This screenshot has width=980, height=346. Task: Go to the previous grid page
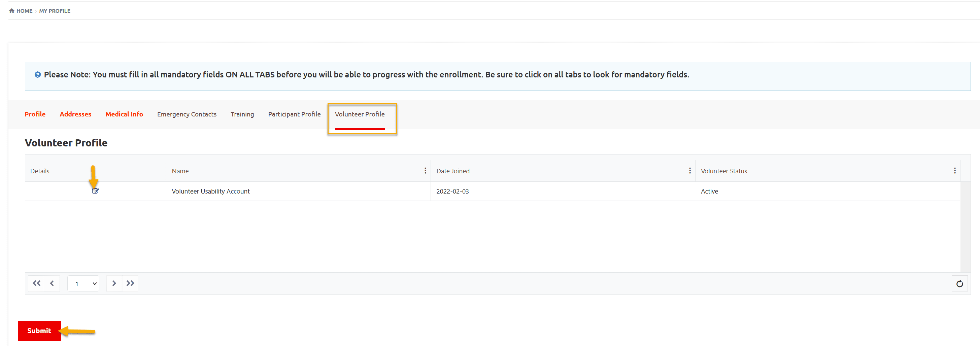pos(52,283)
